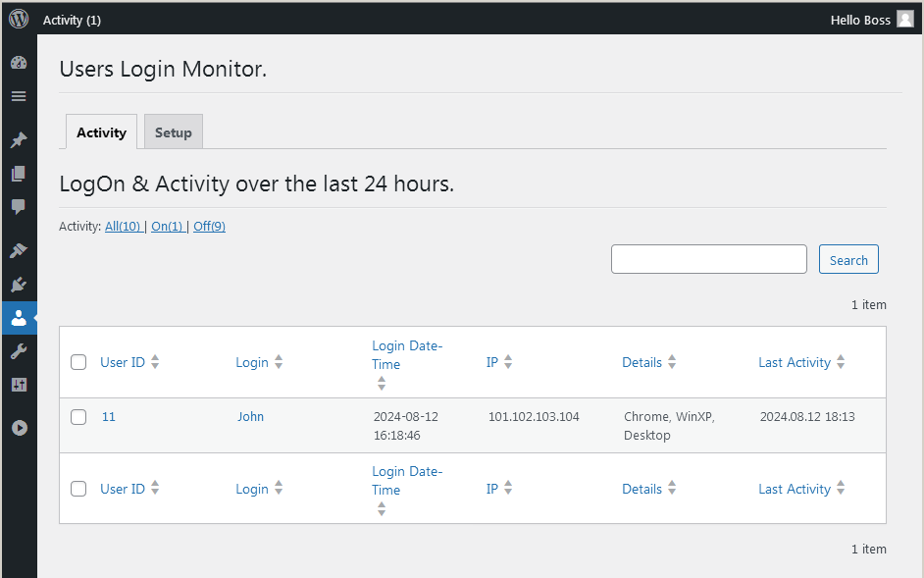Check the select-all checkbox in the header row
The image size is (924, 578).
(78, 362)
